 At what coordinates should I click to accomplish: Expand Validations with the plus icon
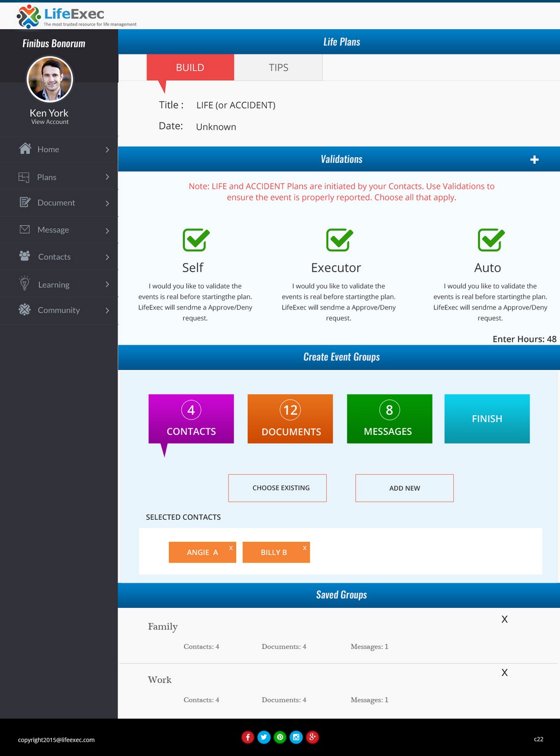tap(534, 160)
